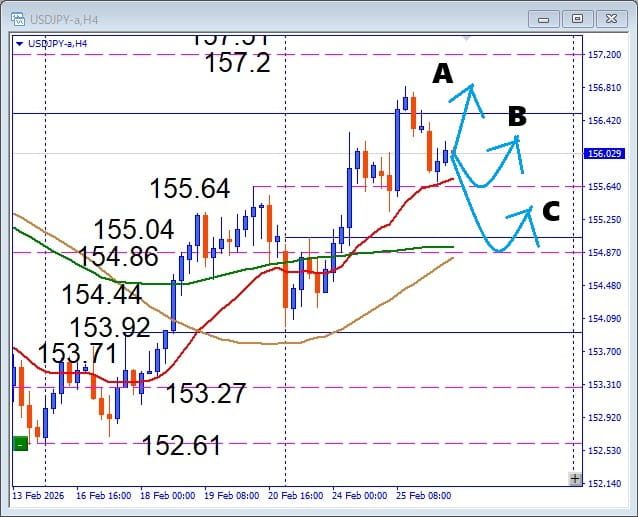Select the 154.44 price text label
Image resolution: width=638 pixels, height=517 pixels.
point(101,295)
